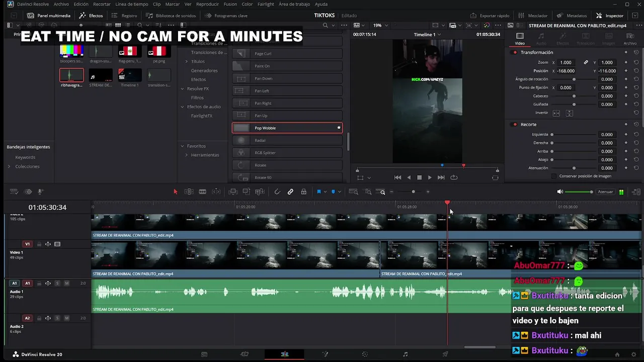Toggle the timeline position lock icon
This screenshot has height=362, width=644.
click(x=303, y=192)
